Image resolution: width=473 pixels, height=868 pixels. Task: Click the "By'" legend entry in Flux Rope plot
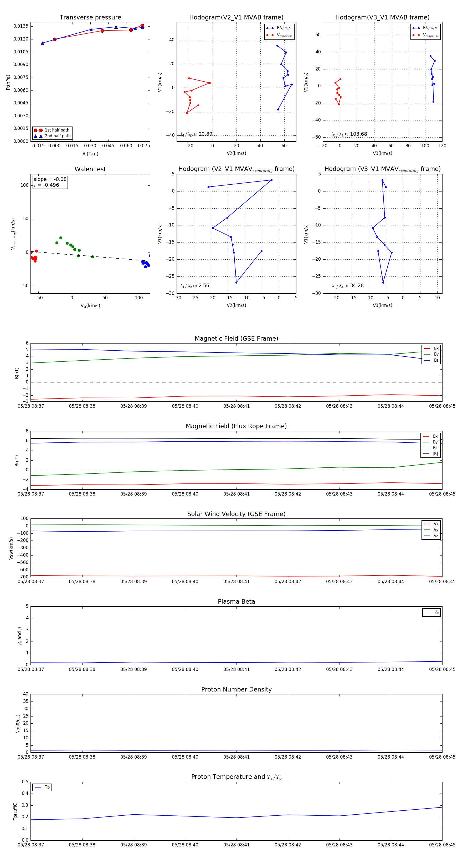click(431, 442)
